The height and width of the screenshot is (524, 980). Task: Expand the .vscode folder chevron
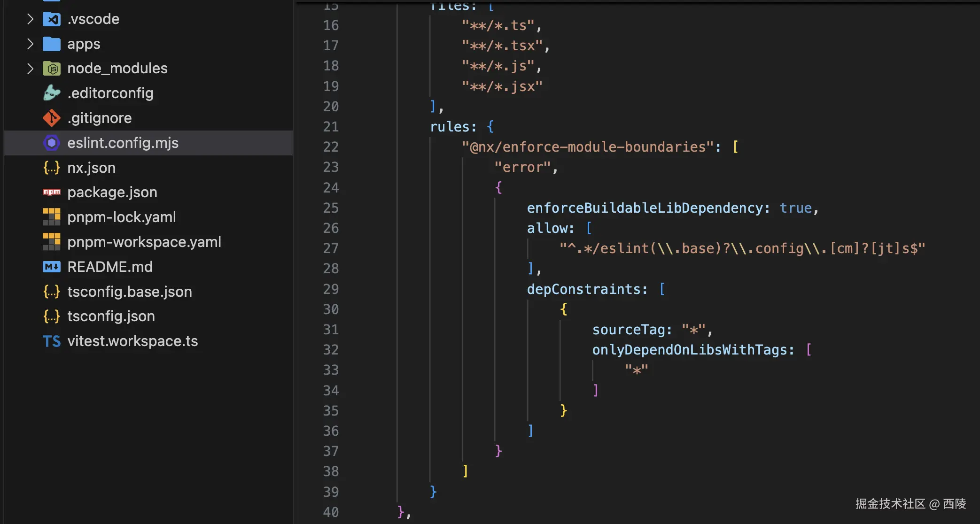(x=30, y=19)
